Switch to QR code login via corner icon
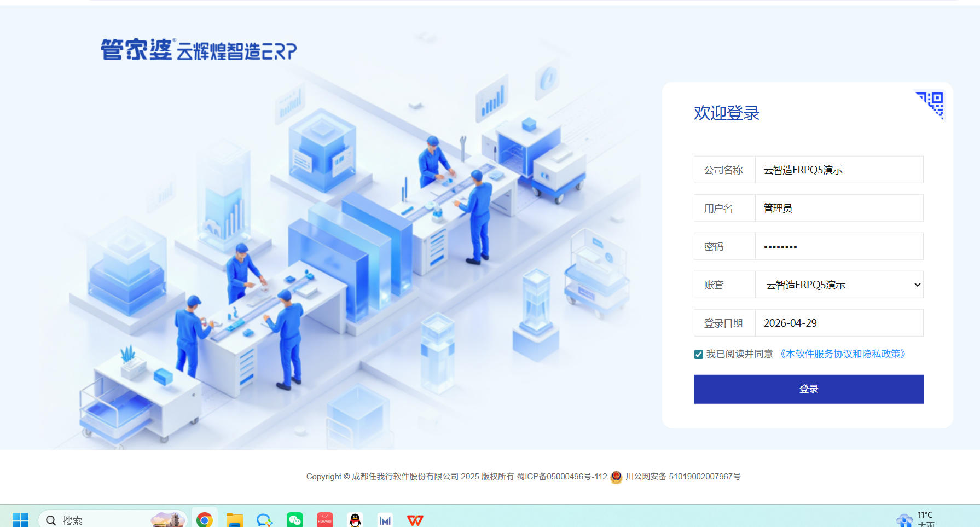Screen dimensions: 980x527 (930, 105)
